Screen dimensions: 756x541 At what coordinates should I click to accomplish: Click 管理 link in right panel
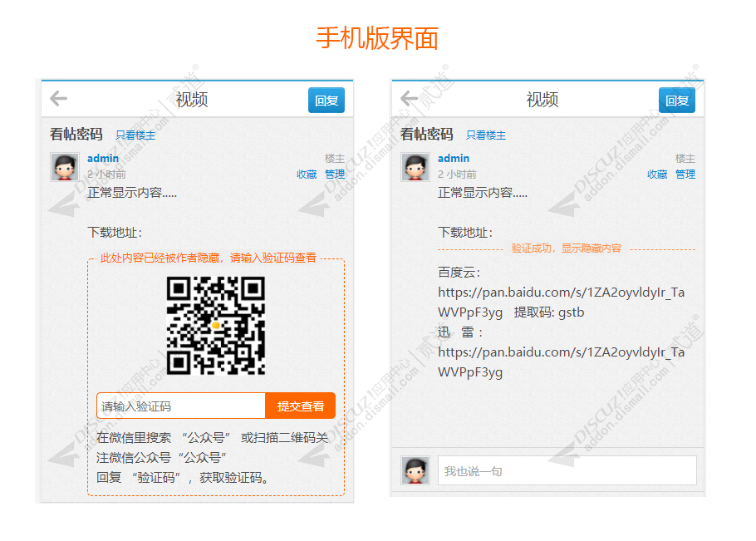pos(685,174)
